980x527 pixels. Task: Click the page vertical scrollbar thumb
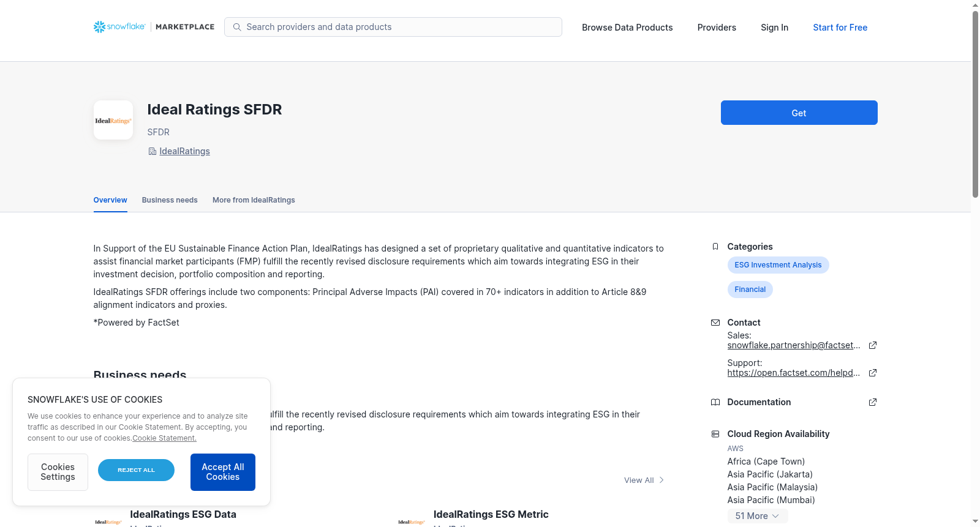click(975, 104)
